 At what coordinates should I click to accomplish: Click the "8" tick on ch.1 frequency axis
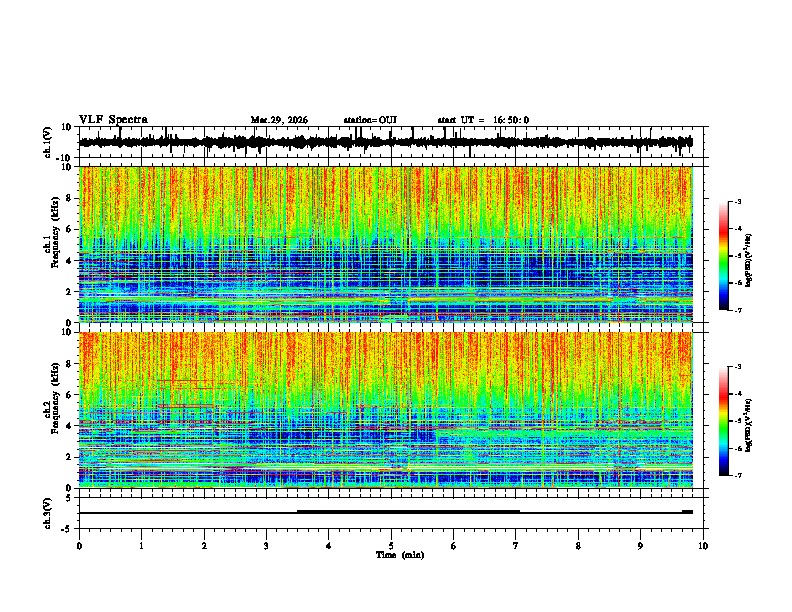coord(70,198)
